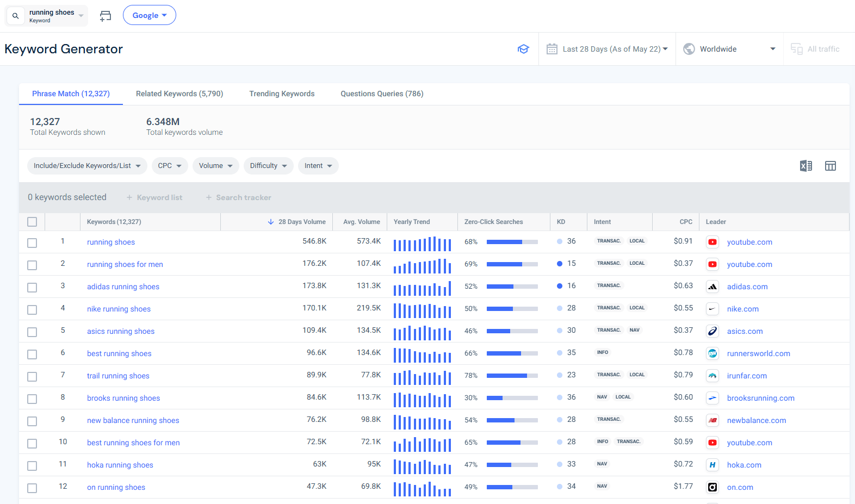Switch to Questions Queries tab
Viewport: 855px width, 504px height.
click(x=382, y=94)
